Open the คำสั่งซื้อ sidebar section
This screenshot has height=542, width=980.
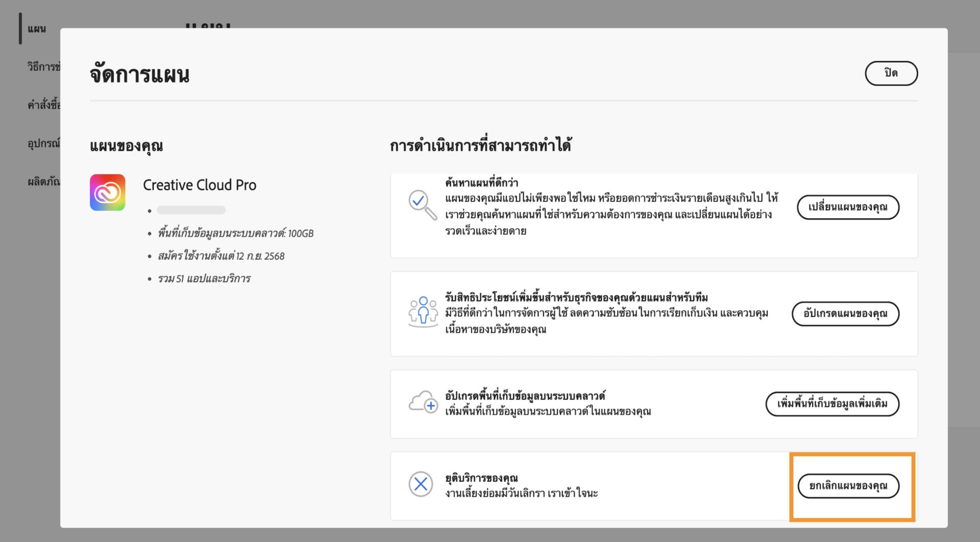click(43, 104)
